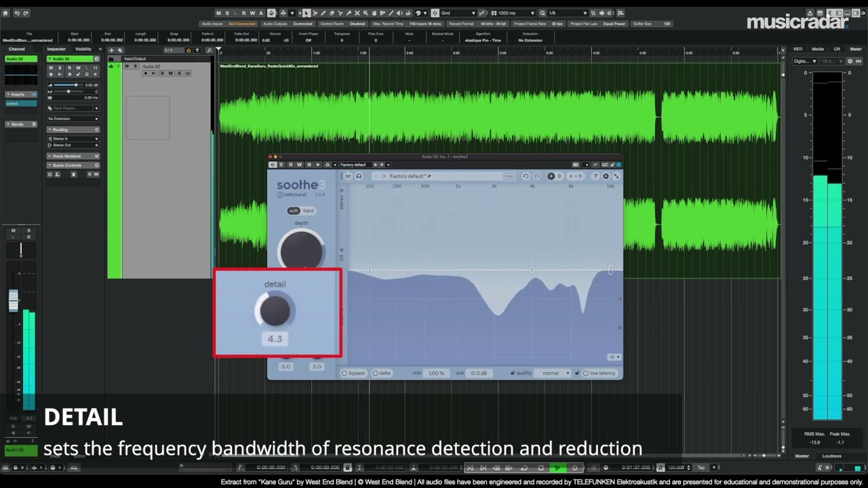Click soothe3 resize window arrows icon
Screen dimensions: 868x488
coord(616,176)
